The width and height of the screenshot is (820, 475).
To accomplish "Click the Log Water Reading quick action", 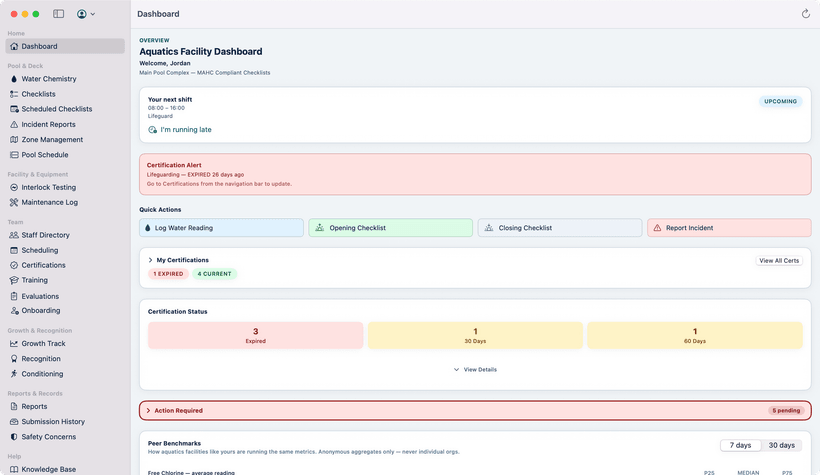I will pos(221,228).
